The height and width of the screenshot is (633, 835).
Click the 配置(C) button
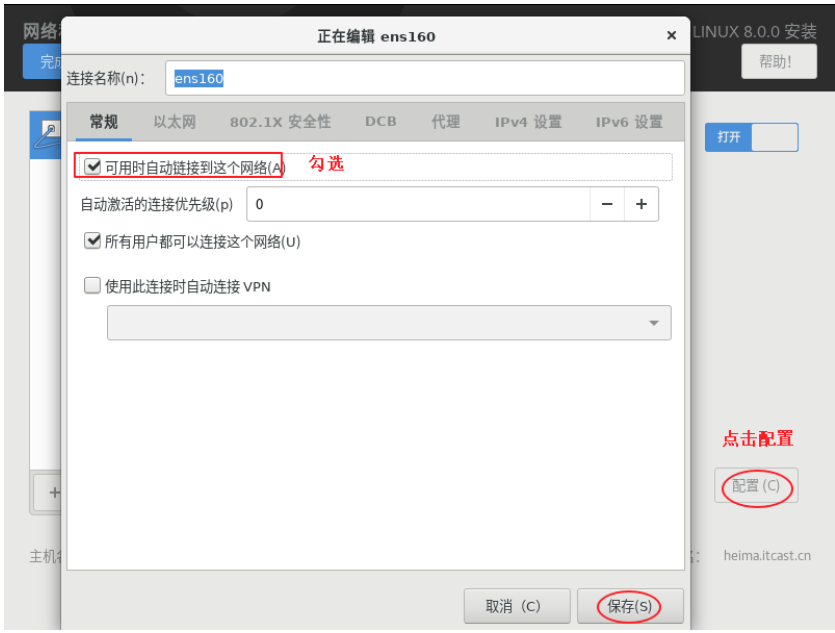[x=756, y=486]
